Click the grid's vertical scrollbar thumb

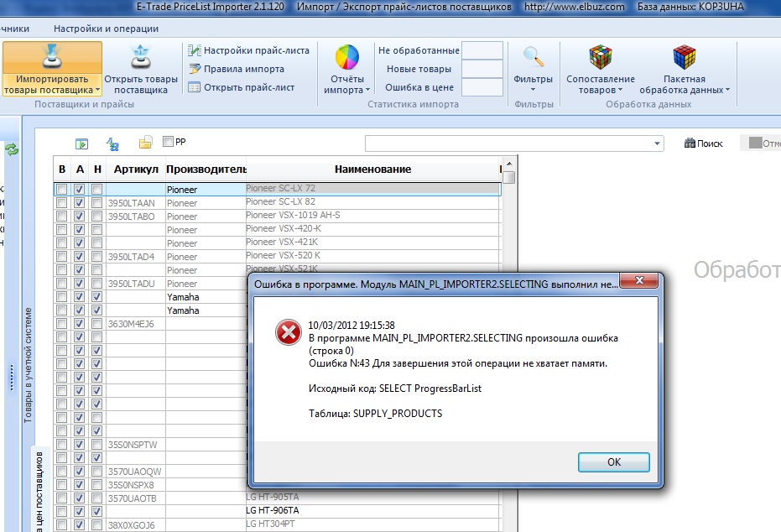click(x=508, y=178)
